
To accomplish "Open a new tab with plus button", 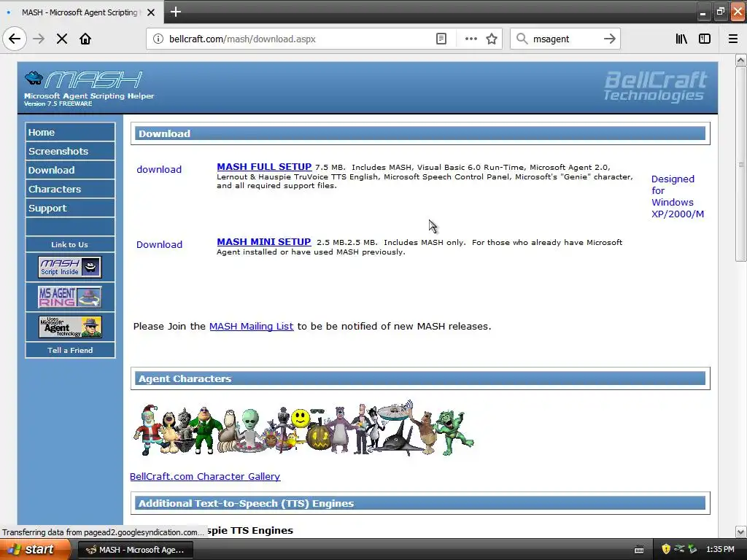I will [x=175, y=12].
